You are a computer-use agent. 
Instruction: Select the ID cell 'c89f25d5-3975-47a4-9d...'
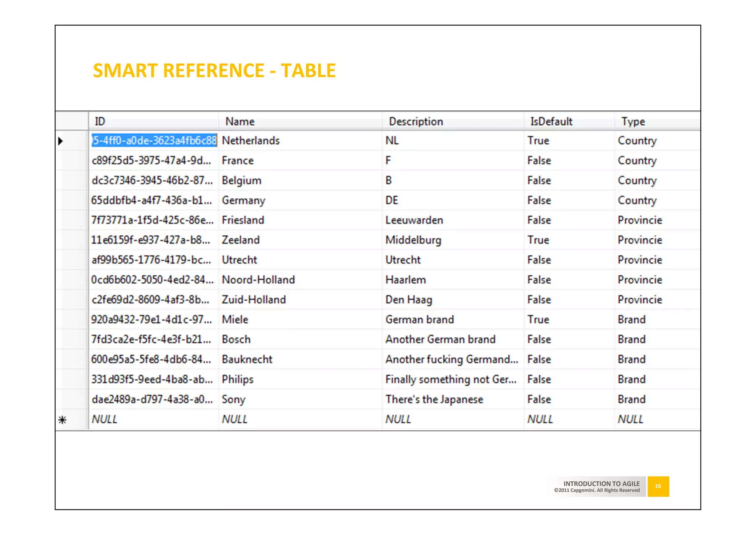click(154, 160)
